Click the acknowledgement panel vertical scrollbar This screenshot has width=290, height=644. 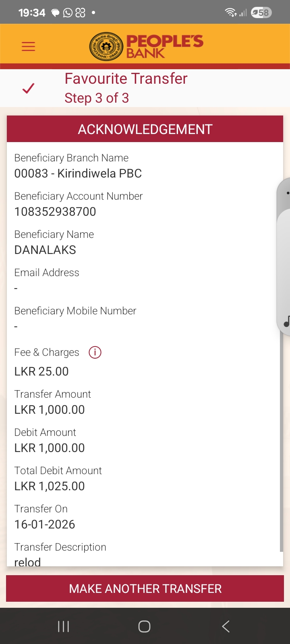pos(282,443)
